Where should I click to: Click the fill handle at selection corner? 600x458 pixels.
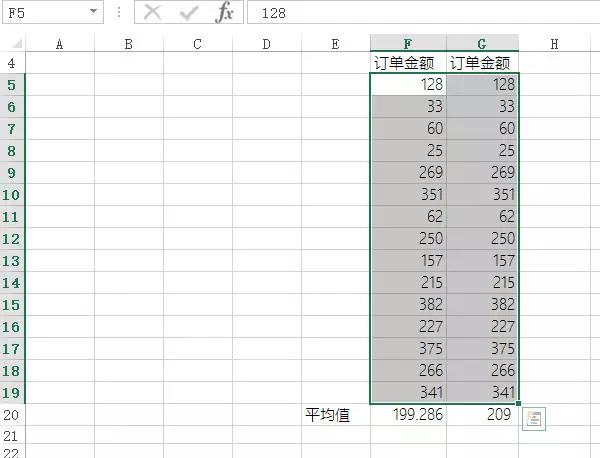[x=518, y=403]
